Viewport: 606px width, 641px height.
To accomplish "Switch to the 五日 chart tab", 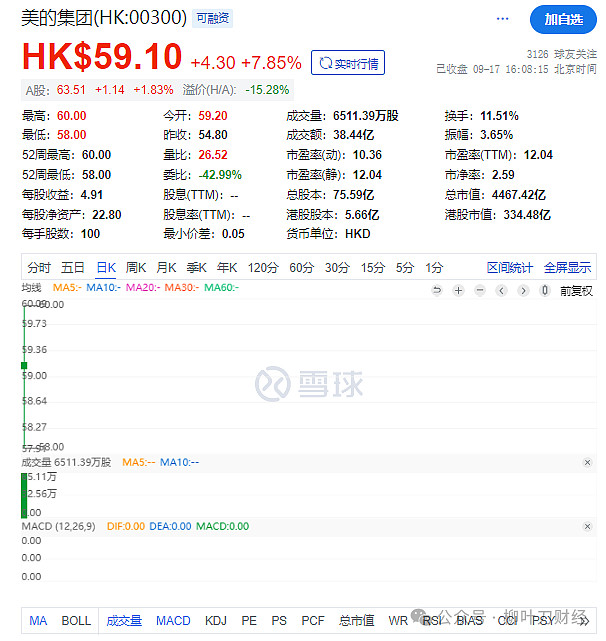I will 73,268.
